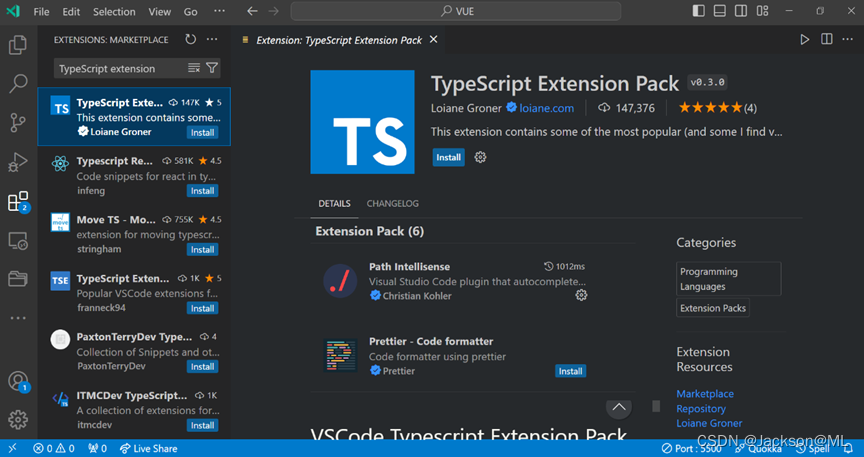Switch to the DETAILS tab

[x=334, y=203]
